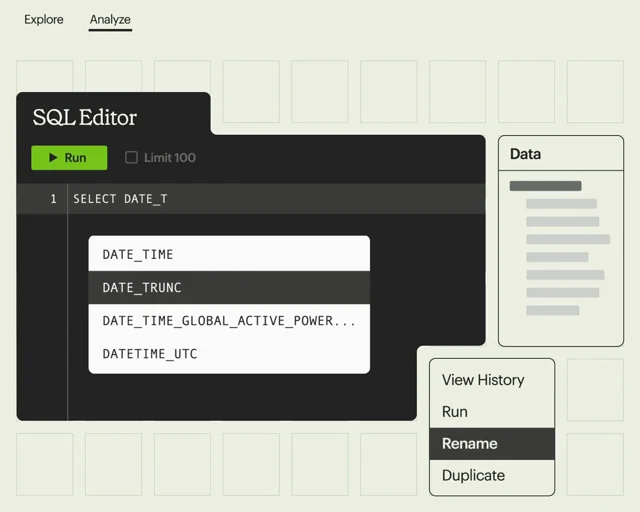
Task: Open View History from the context menu
Action: [492, 380]
